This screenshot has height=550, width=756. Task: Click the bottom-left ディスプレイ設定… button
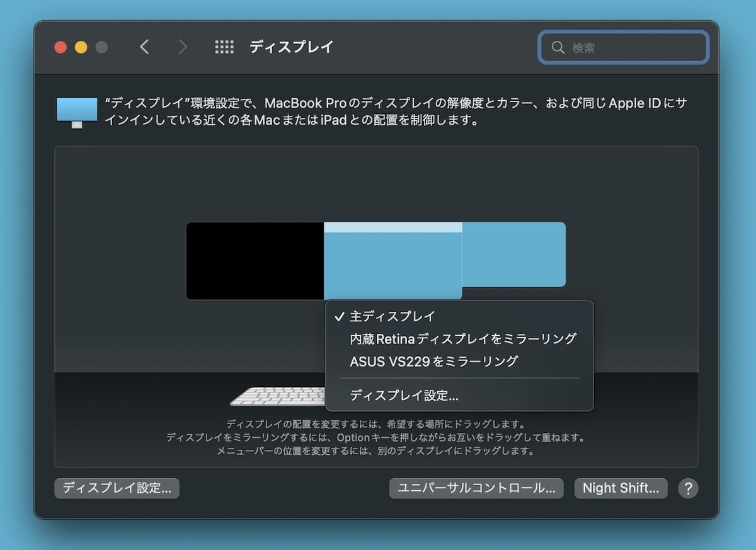[117, 488]
